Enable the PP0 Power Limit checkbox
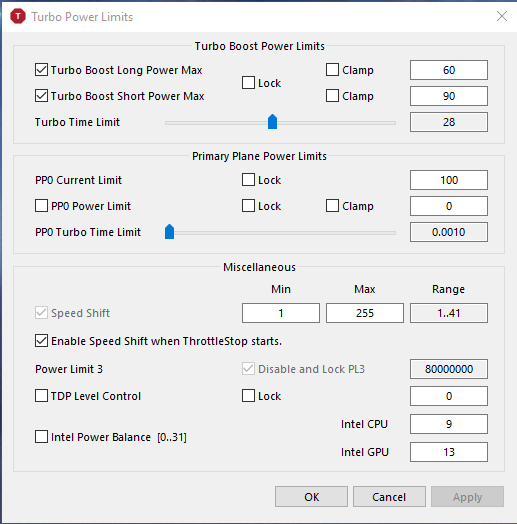The height and width of the screenshot is (524, 517). pos(41,206)
